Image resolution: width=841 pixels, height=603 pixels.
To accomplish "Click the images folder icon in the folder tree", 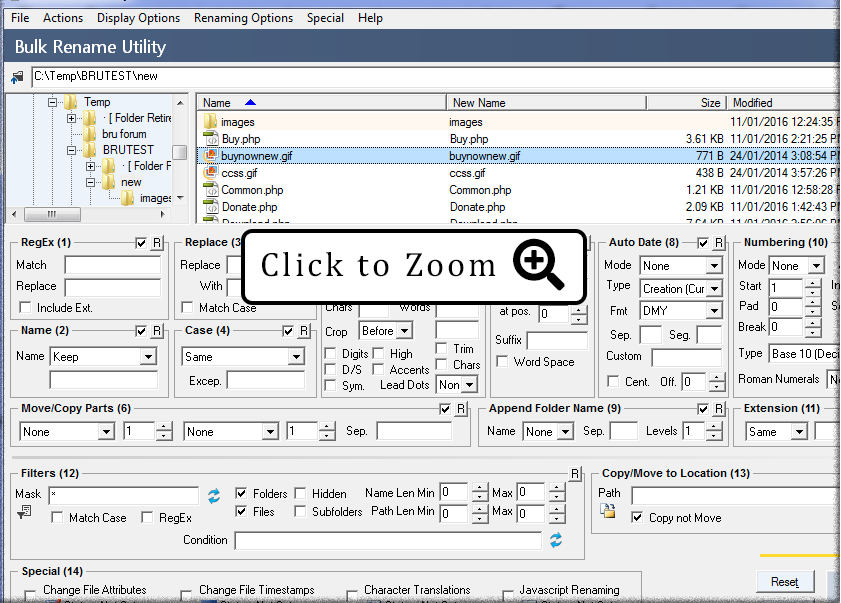I will tap(128, 198).
